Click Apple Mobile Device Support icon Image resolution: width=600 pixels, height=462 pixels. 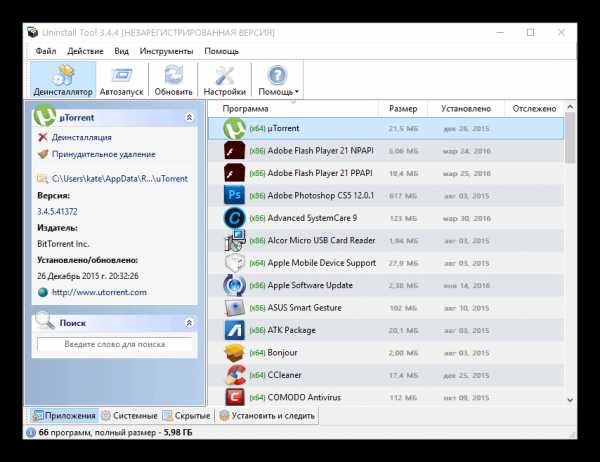234,263
